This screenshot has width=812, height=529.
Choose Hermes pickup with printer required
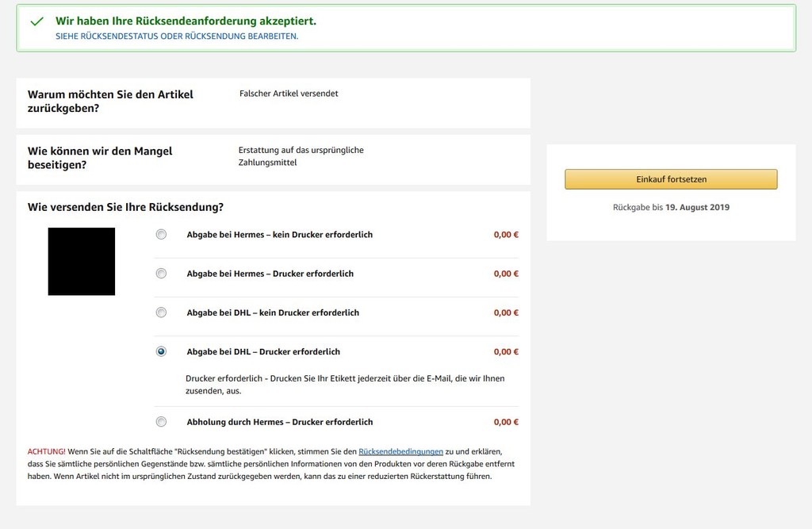point(161,422)
